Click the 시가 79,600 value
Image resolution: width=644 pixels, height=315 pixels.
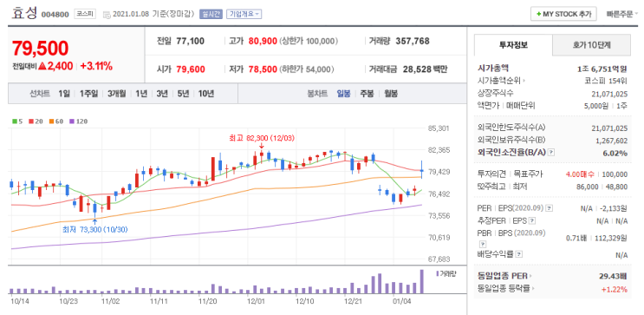[x=191, y=69]
